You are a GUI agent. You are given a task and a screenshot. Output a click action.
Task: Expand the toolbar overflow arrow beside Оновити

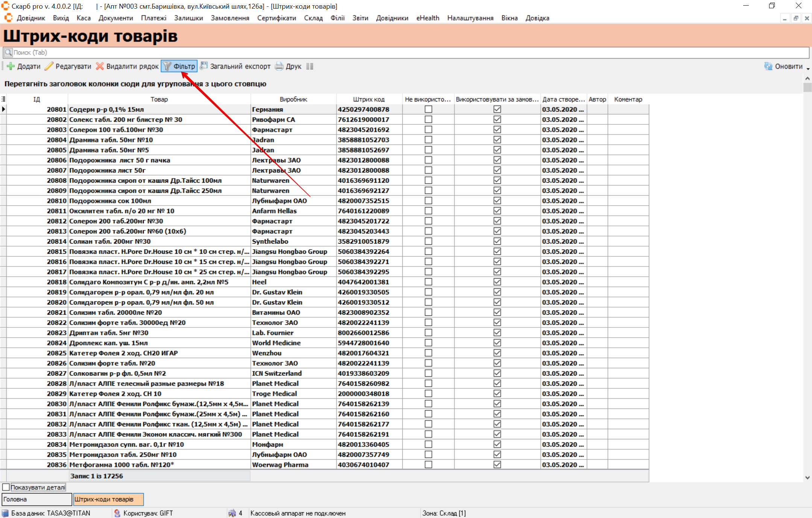pos(808,68)
